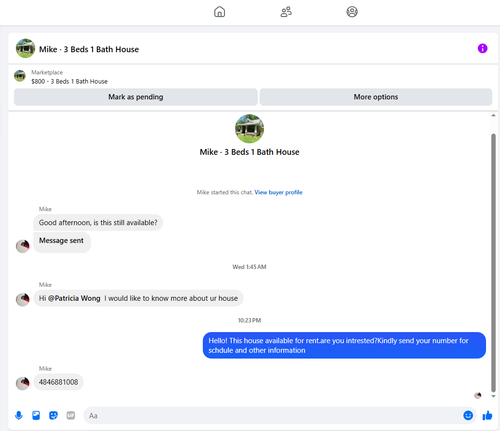The height and width of the screenshot is (431, 500).
Task: Click 'Mike · 3 Beds 1 Bath House' header title
Action: (x=89, y=49)
